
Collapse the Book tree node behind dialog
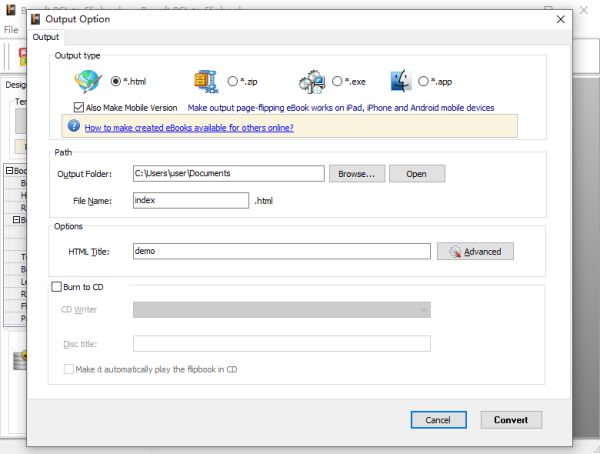(x=10, y=170)
